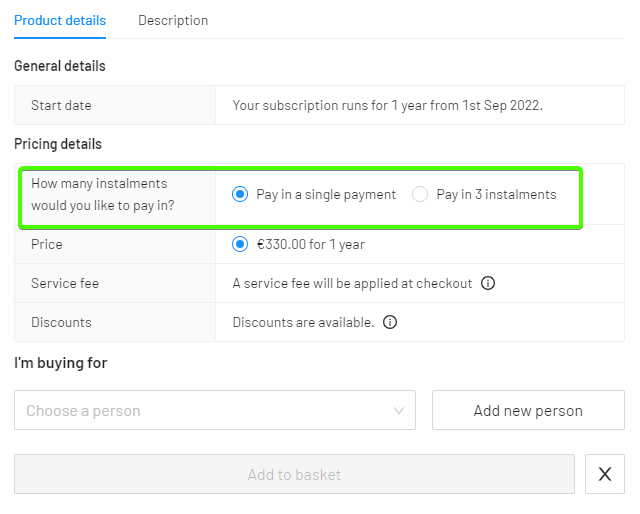Click the X button beside Add to basket

point(604,474)
